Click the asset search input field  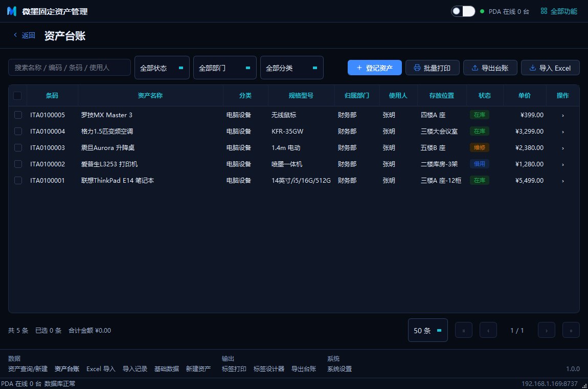tap(70, 67)
